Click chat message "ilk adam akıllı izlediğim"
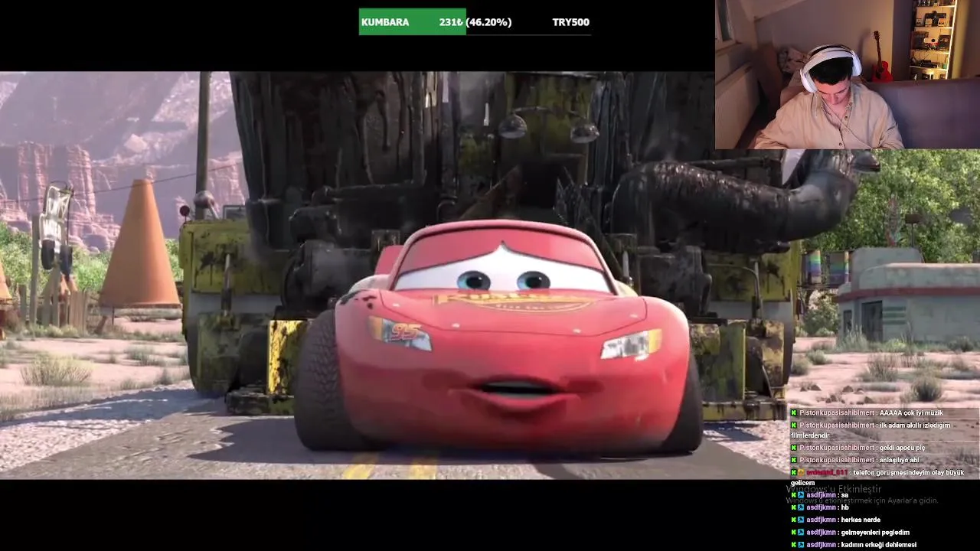 pyautogui.click(x=914, y=425)
